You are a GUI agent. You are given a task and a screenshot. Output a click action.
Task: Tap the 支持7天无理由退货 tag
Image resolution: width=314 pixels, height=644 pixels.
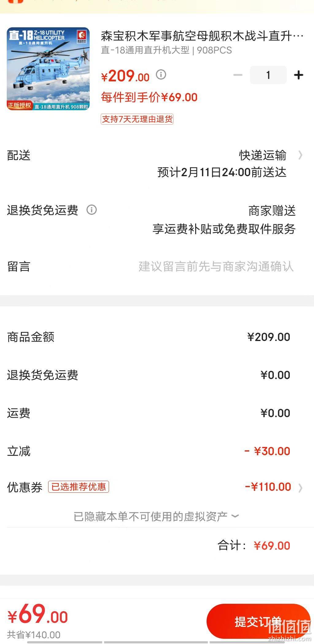tap(137, 119)
